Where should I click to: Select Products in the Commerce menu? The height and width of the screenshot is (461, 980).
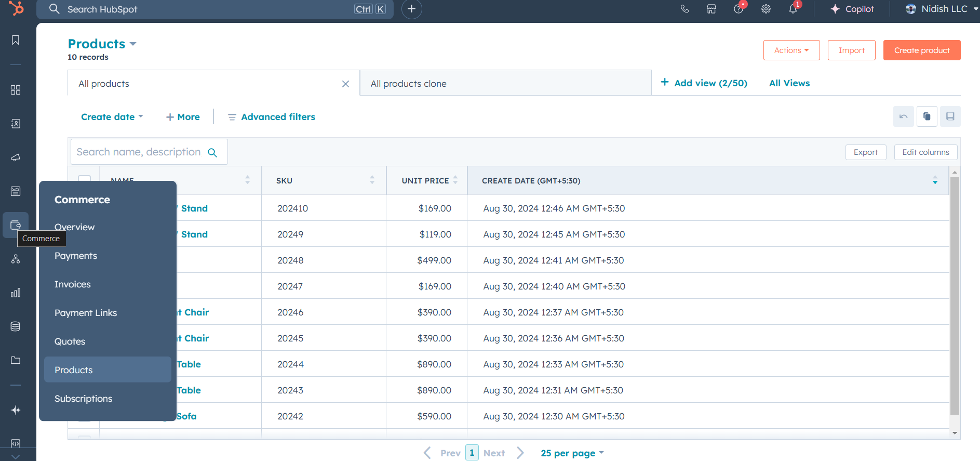click(x=108, y=370)
